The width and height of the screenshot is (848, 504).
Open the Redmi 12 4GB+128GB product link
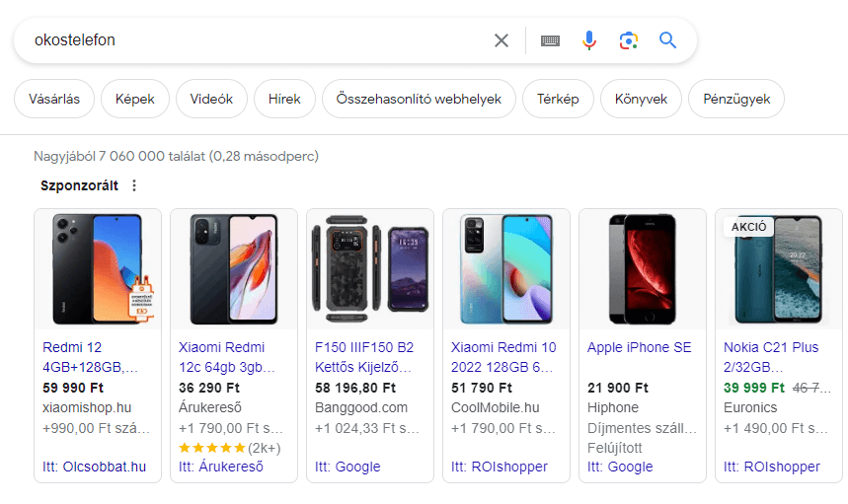coord(91,357)
